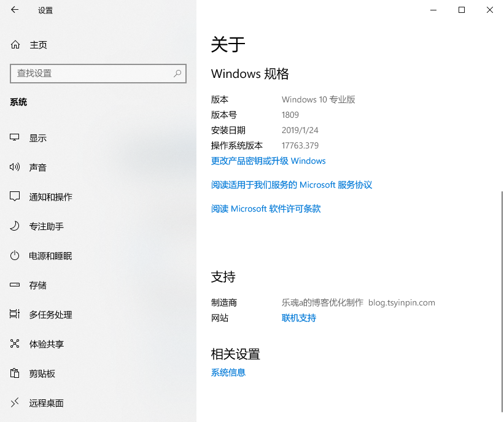
Task: Click the speaker icon for 声音
Action: click(x=15, y=167)
